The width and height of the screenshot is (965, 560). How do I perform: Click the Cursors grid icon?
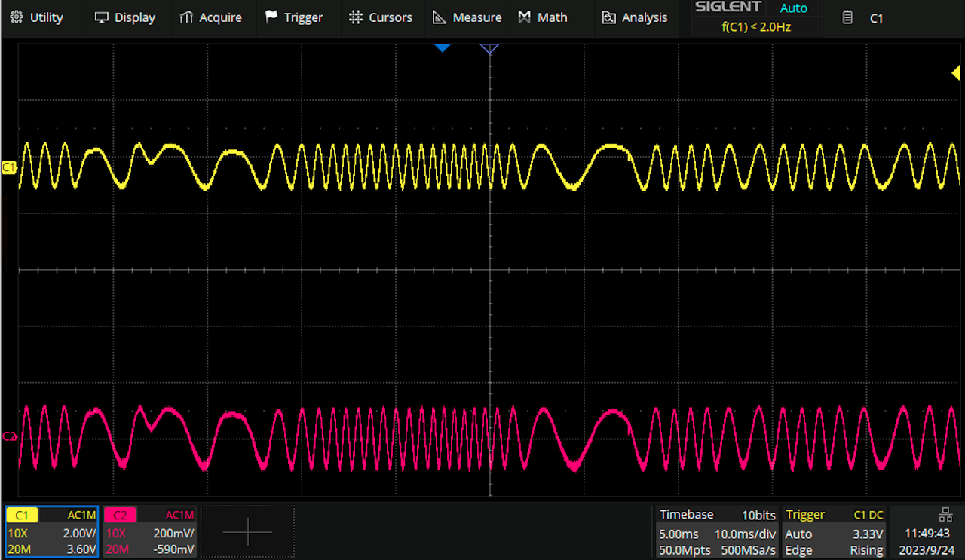(356, 17)
